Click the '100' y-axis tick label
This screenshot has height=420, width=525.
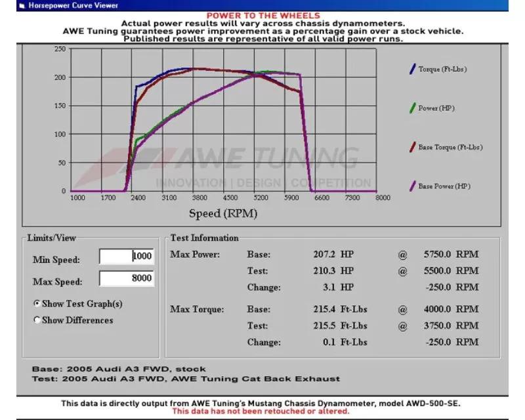tap(60, 135)
